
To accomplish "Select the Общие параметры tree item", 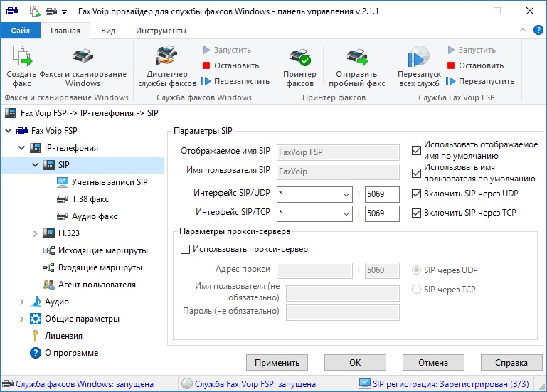I will (75, 319).
